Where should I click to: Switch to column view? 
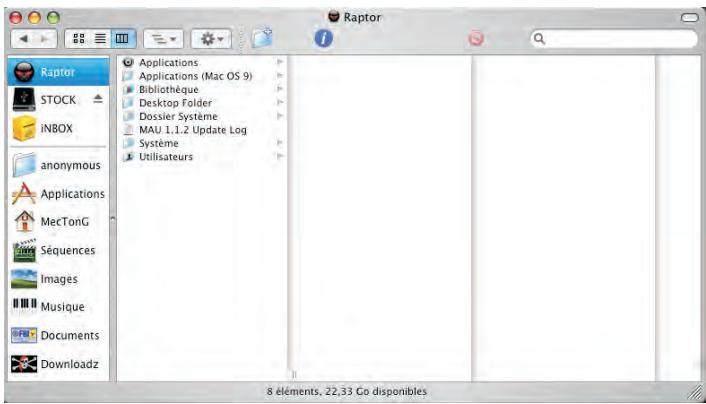point(122,39)
